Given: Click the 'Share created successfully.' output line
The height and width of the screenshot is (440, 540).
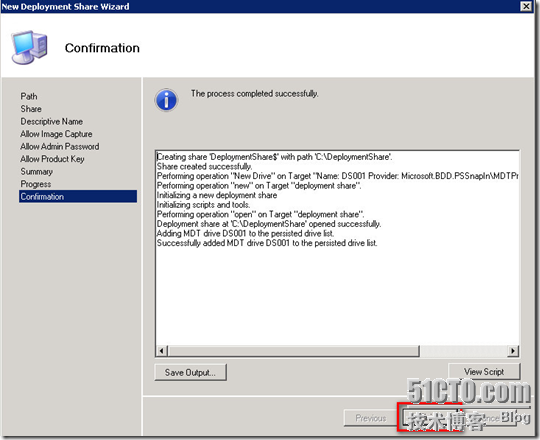Looking at the screenshot, I should pyautogui.click(x=205, y=167).
